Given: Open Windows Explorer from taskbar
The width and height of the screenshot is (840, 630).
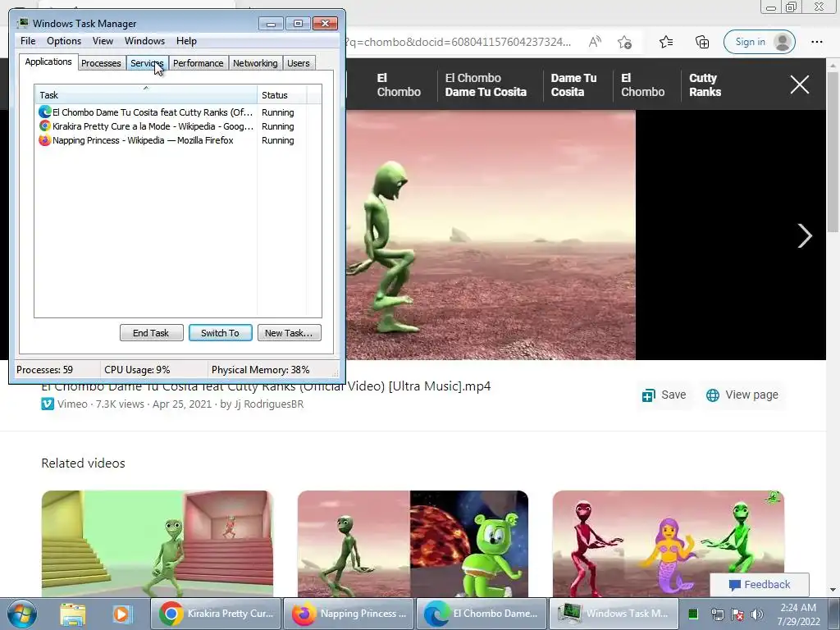Looking at the screenshot, I should point(73,614).
